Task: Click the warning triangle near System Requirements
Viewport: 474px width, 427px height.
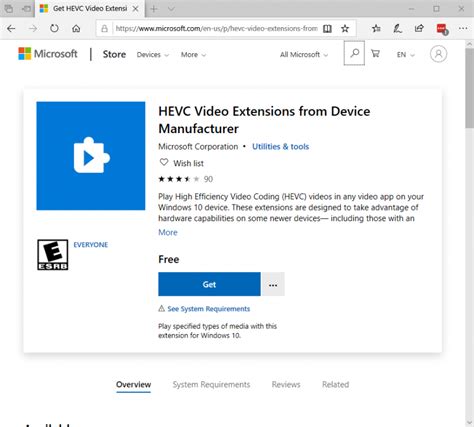Action: coord(162,308)
